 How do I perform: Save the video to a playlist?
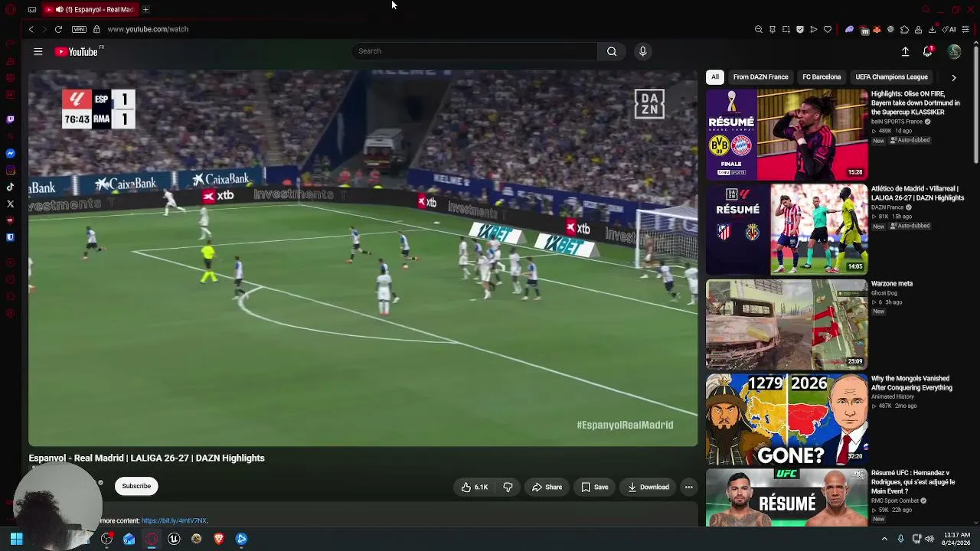[594, 487]
